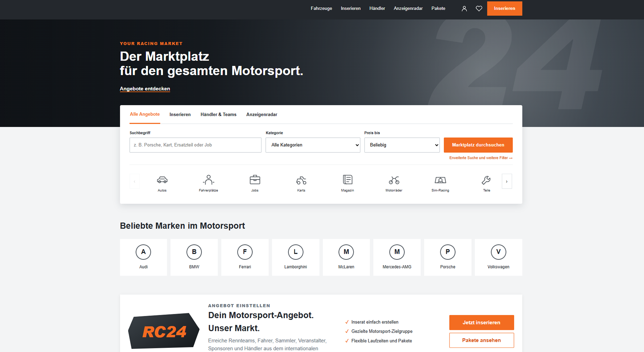Open Anzeigenradar in the top navigation

(408, 8)
